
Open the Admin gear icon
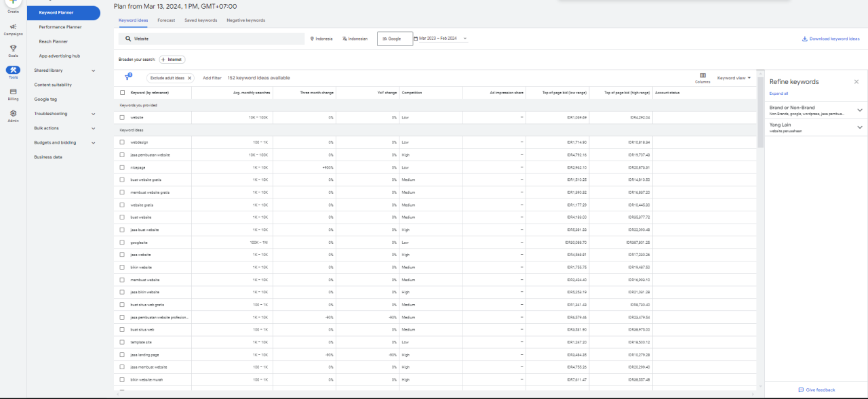(x=13, y=114)
